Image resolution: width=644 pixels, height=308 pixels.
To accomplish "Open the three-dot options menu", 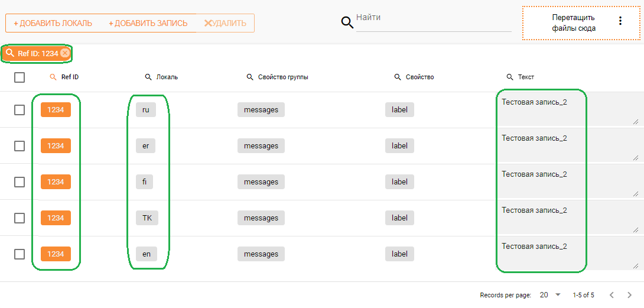I will pyautogui.click(x=620, y=21).
